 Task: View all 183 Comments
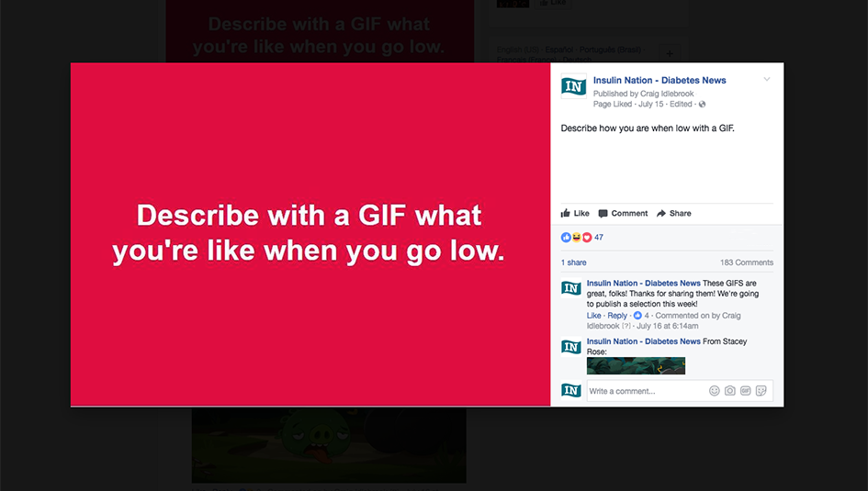[746, 262]
